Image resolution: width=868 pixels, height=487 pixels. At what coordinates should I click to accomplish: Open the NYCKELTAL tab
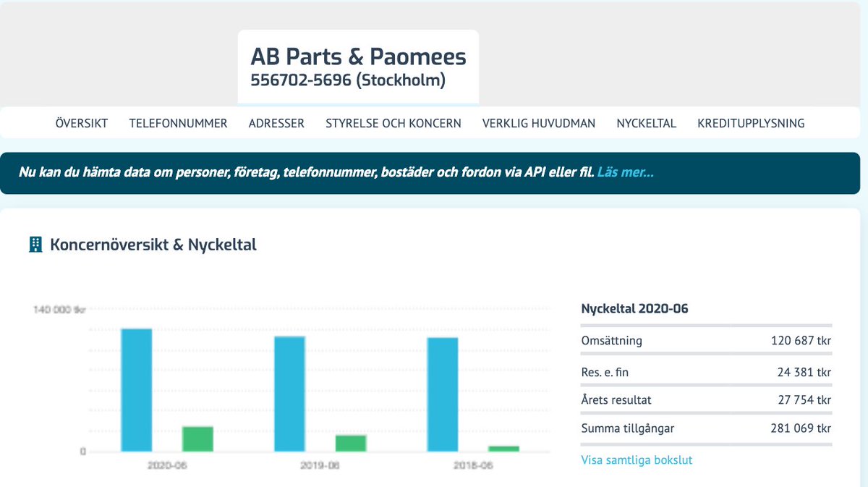pyautogui.click(x=647, y=123)
